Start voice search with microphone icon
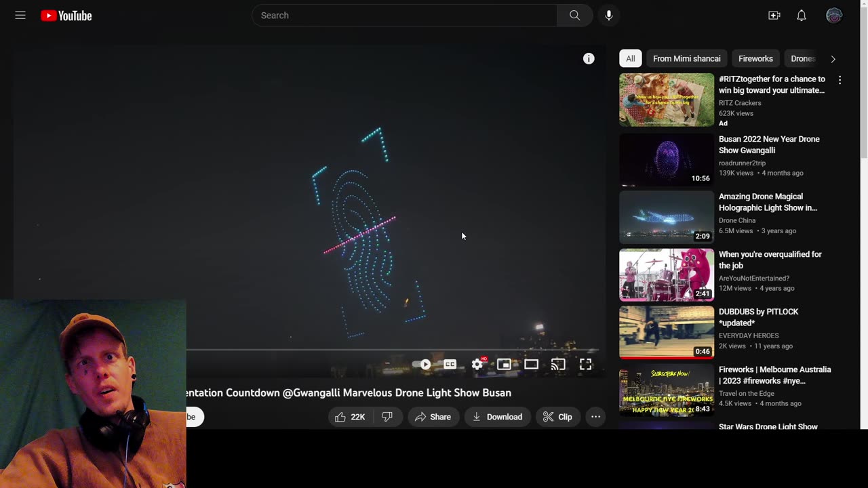Image resolution: width=868 pixels, height=488 pixels. point(609,16)
